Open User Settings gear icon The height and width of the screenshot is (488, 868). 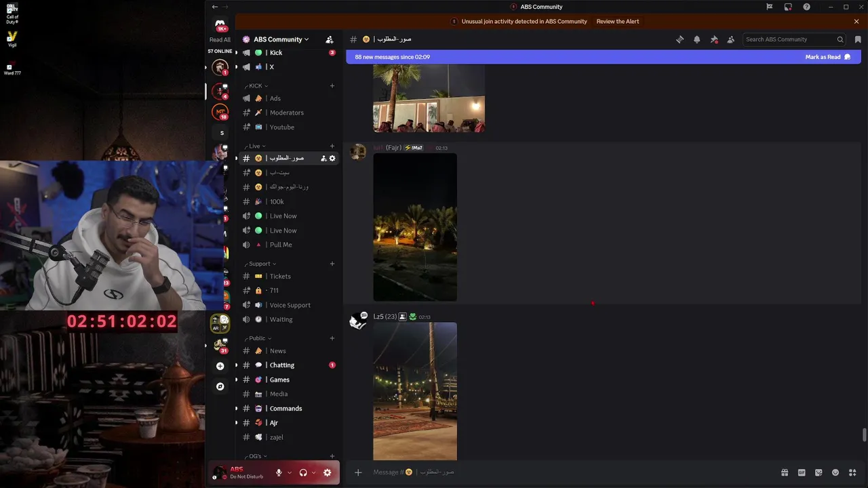click(x=327, y=472)
